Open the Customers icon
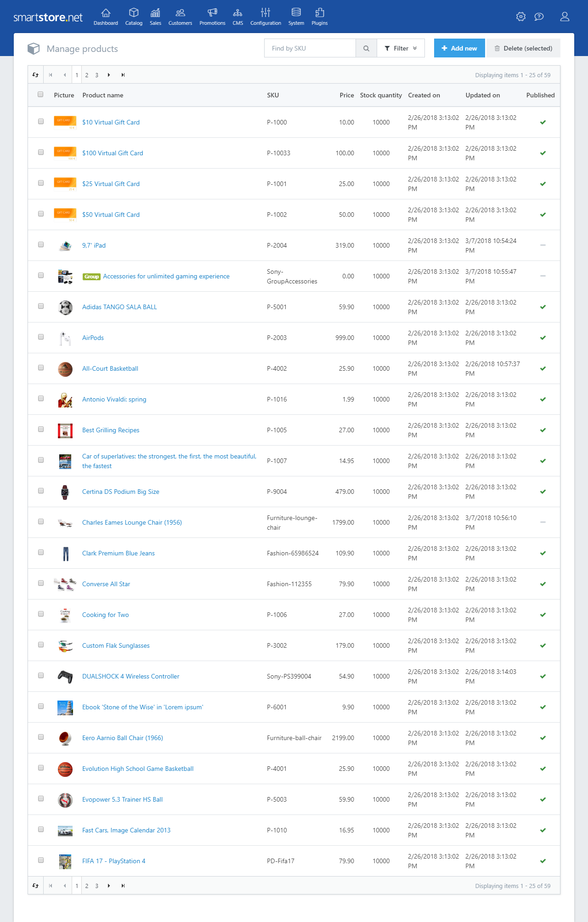 point(180,12)
